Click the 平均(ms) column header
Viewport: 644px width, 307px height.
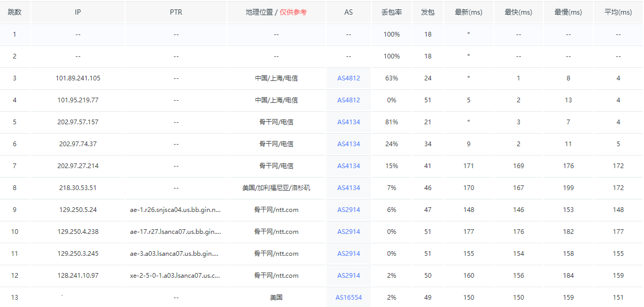[x=618, y=12]
